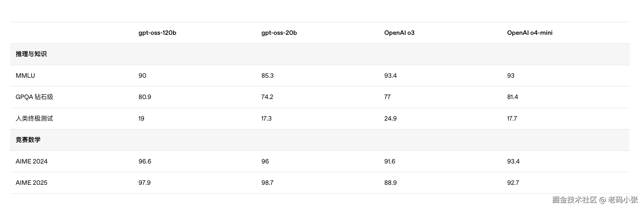This screenshot has width=644, height=210.
Task: Select GPQA score 80.9 for gpt-oss-120b
Action: (x=145, y=97)
